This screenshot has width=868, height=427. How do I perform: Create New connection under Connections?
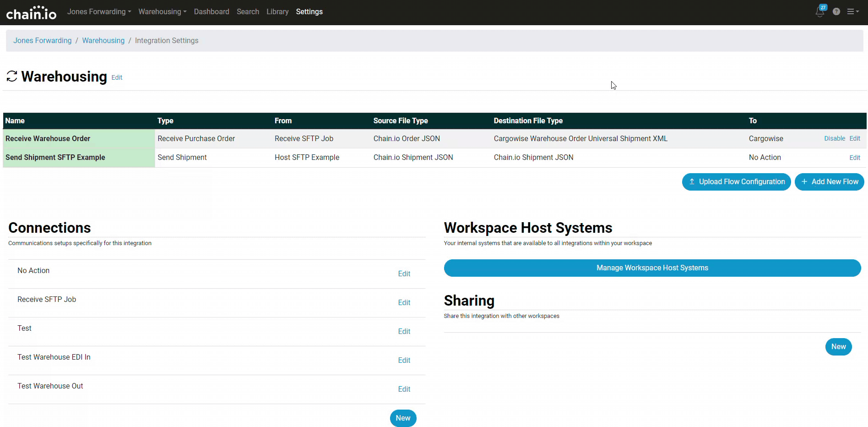click(x=403, y=418)
